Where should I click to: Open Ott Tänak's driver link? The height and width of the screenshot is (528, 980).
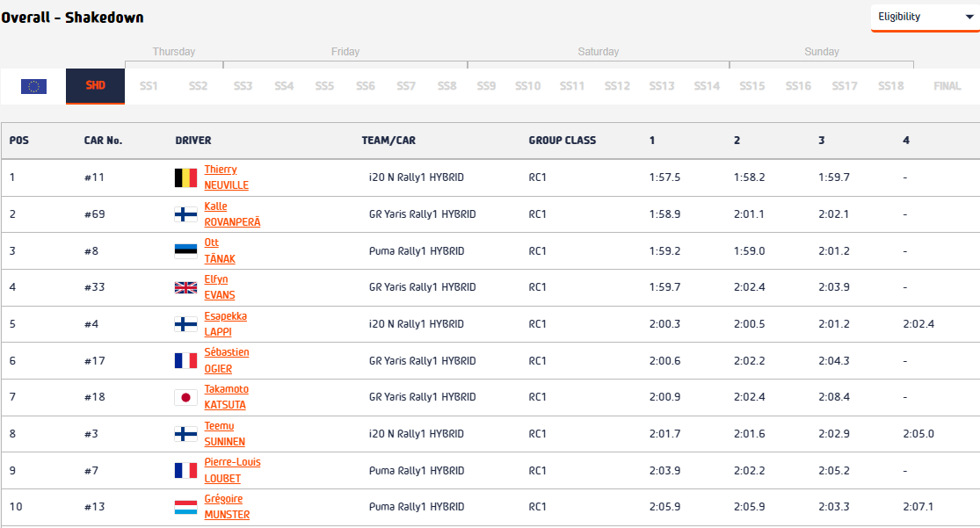[220, 250]
